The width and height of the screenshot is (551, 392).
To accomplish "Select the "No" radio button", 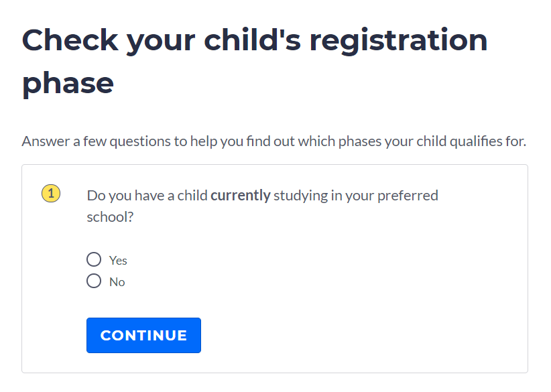I will 94,281.
